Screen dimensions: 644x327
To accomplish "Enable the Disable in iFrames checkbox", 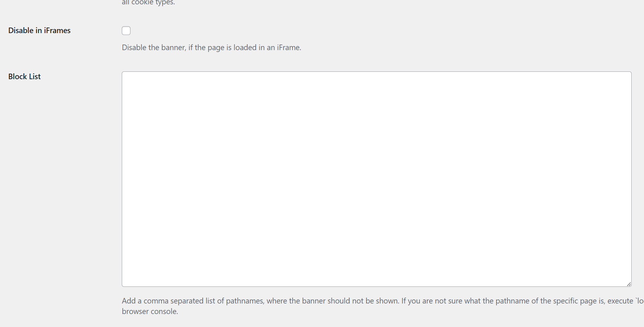I will coord(126,31).
